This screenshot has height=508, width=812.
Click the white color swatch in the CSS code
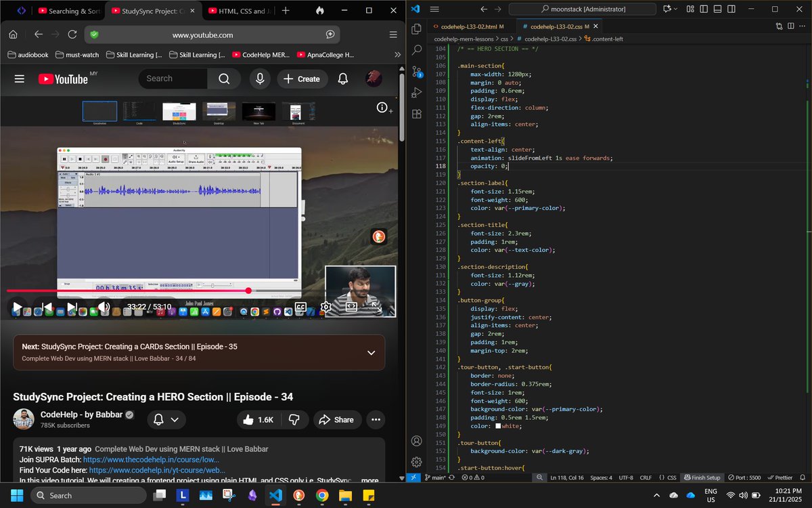(498, 426)
